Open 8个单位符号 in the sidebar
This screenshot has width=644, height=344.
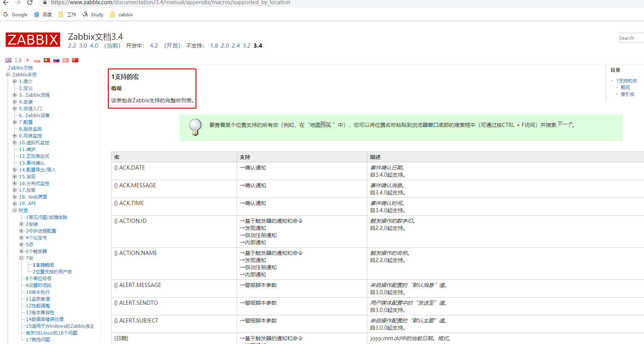click(x=39, y=278)
